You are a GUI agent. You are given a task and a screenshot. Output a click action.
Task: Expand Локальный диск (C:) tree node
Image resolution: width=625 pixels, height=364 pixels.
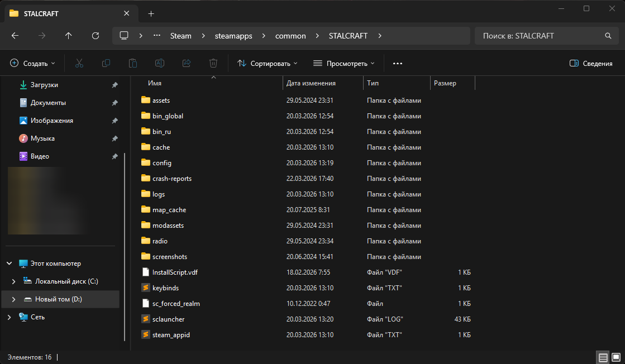(x=15, y=281)
